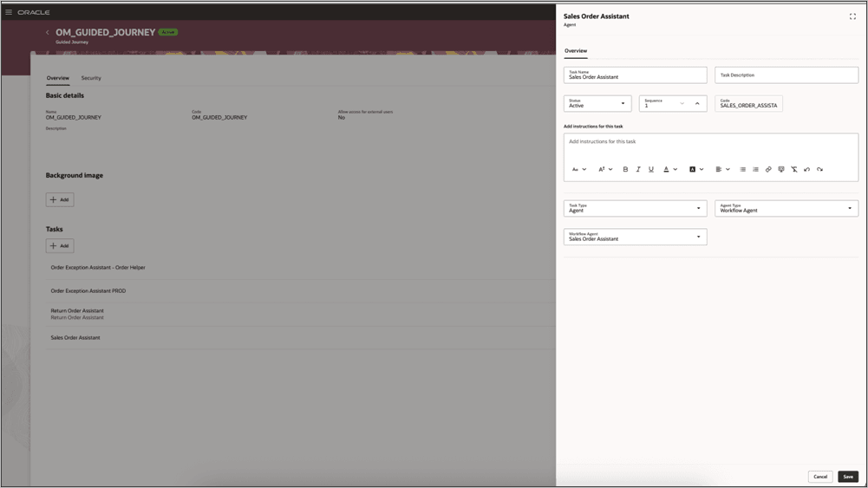Image resolution: width=868 pixels, height=488 pixels.
Task: Click the green Active status badge
Action: [167, 32]
